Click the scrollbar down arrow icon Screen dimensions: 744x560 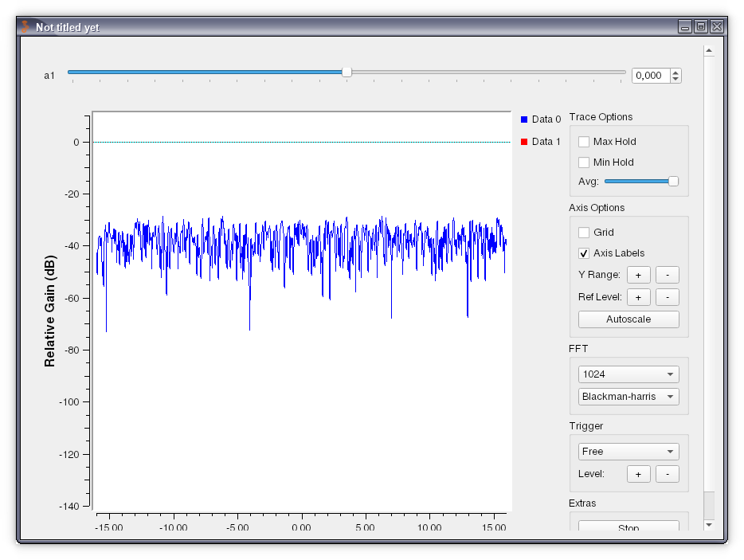pos(708,525)
